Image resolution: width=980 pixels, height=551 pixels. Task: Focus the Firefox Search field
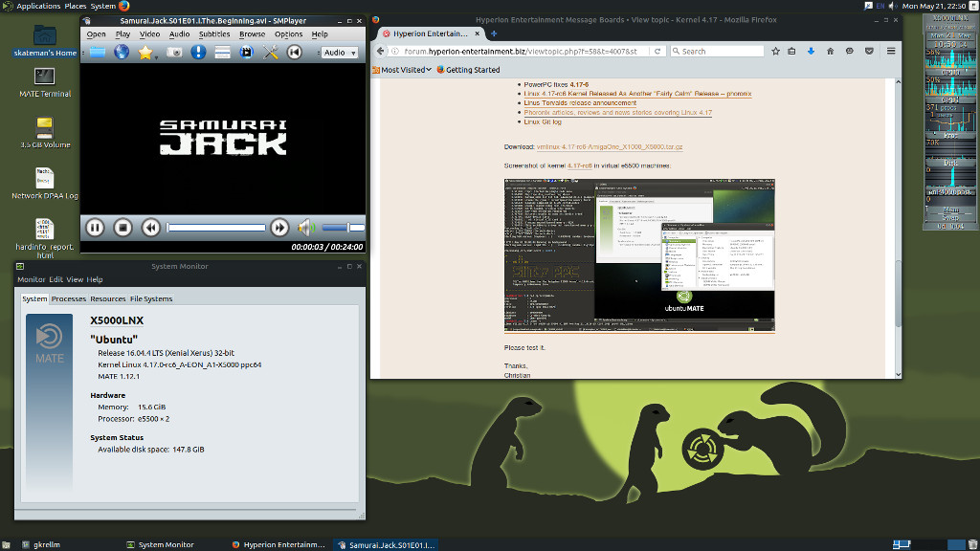point(717,52)
